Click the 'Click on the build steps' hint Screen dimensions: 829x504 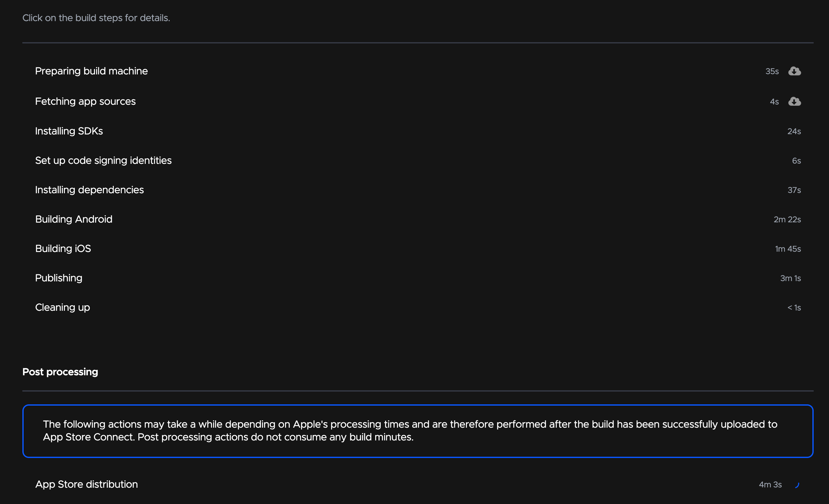coord(96,18)
